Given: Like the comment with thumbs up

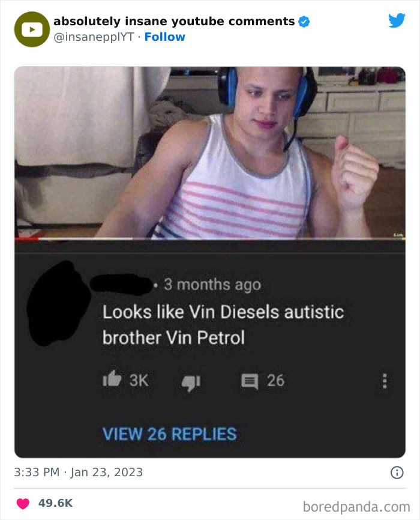Looking at the screenshot, I should click(112, 379).
